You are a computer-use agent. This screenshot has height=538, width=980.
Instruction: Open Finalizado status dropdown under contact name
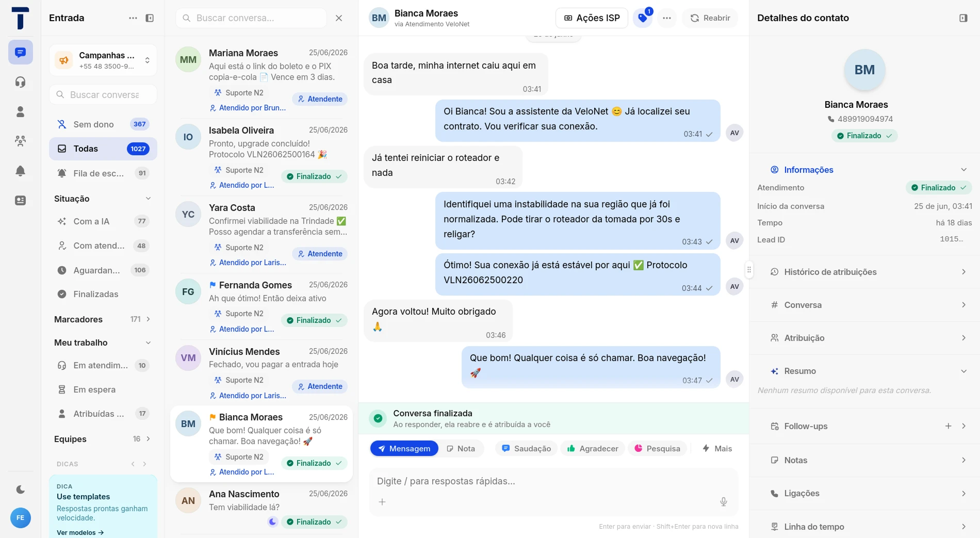(x=864, y=136)
